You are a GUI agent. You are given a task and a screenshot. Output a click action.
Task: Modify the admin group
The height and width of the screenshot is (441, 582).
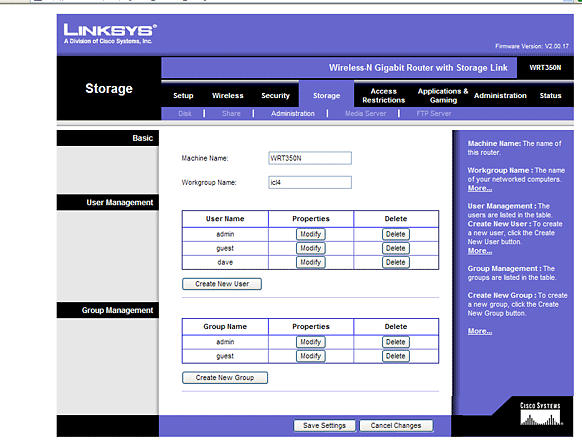pos(311,342)
